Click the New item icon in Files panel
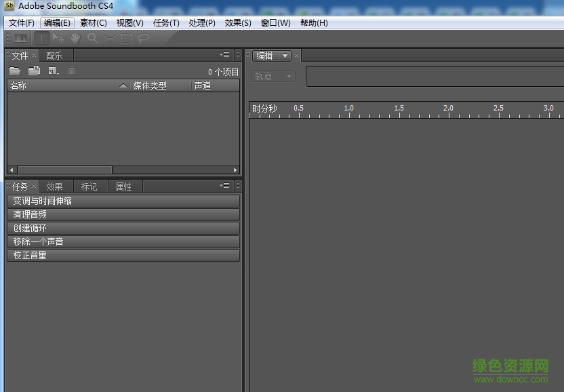This screenshot has width=564, height=392. coord(52,70)
